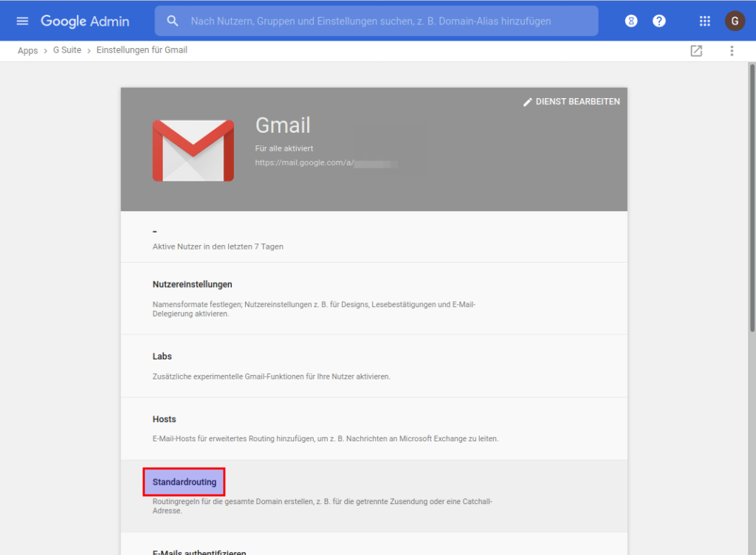This screenshot has height=555, width=756.
Task: Click the Labs description text
Action: click(272, 376)
